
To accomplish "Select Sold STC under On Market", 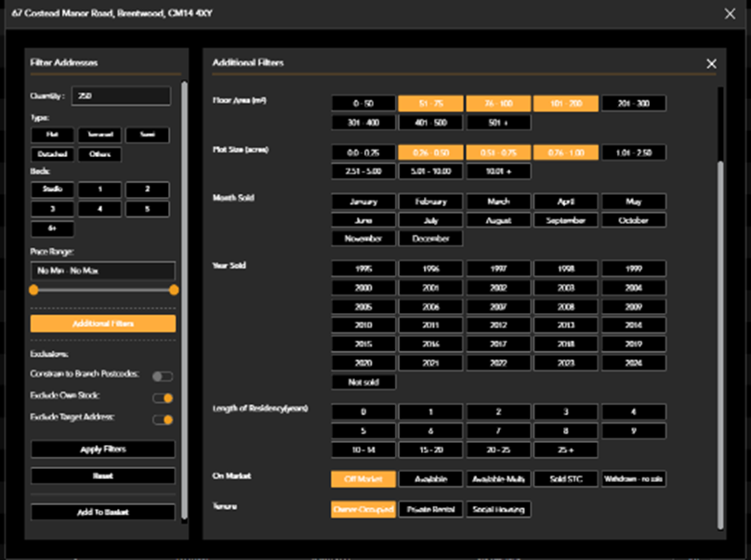I will 566,479.
